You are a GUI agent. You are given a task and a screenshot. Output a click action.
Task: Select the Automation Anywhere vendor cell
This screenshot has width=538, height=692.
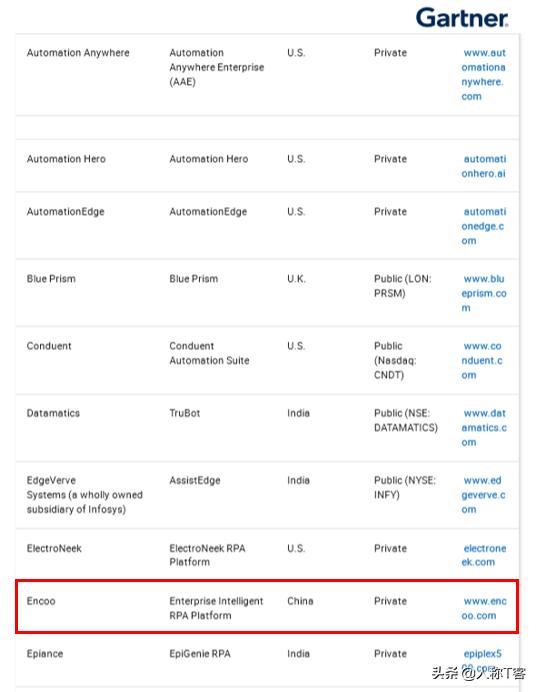[x=78, y=53]
